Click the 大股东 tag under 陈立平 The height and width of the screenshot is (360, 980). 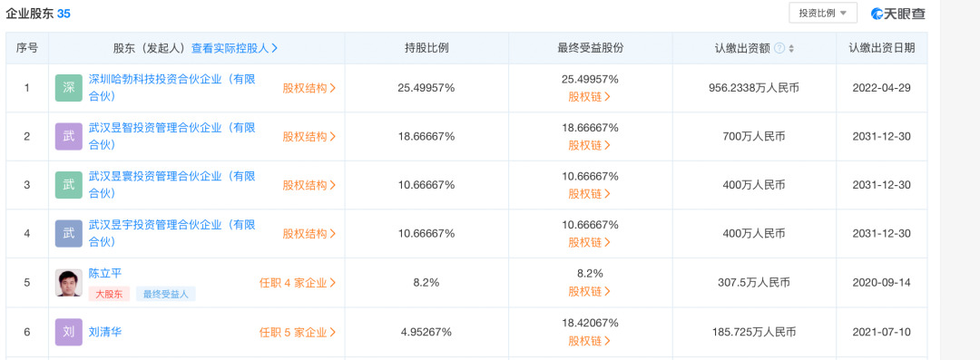tap(110, 294)
